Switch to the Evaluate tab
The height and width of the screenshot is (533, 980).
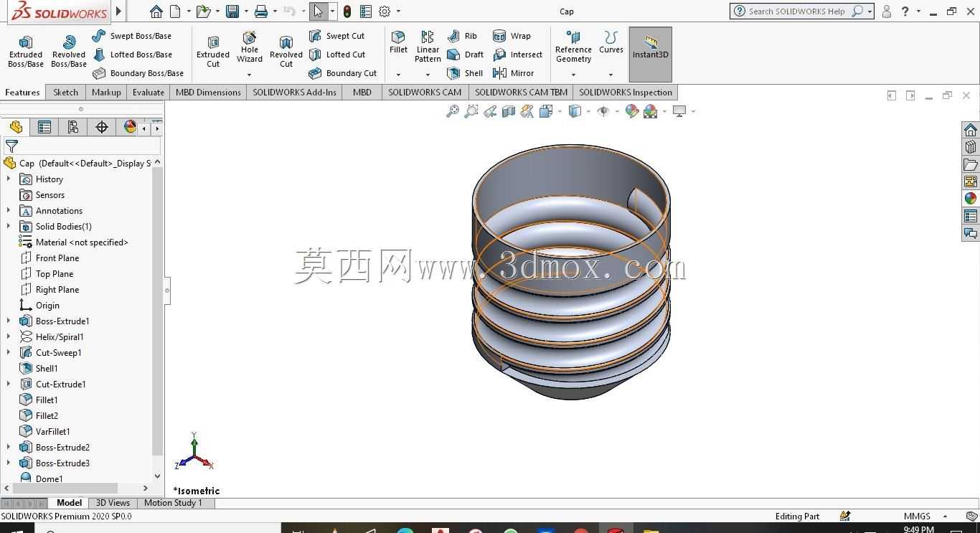click(149, 93)
